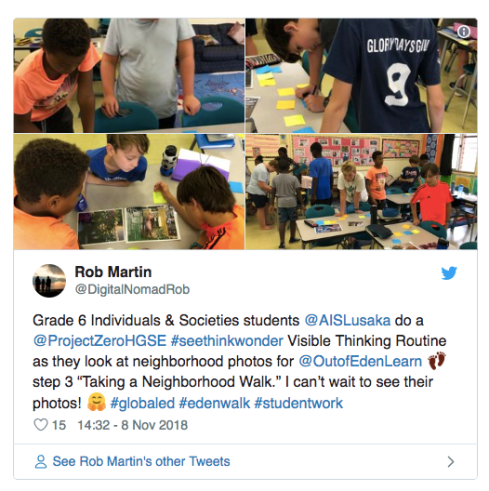Screen dimensions: 489x491
Task: Open the 14:32 - 8 Nov 2018 timestamp
Action: [133, 425]
